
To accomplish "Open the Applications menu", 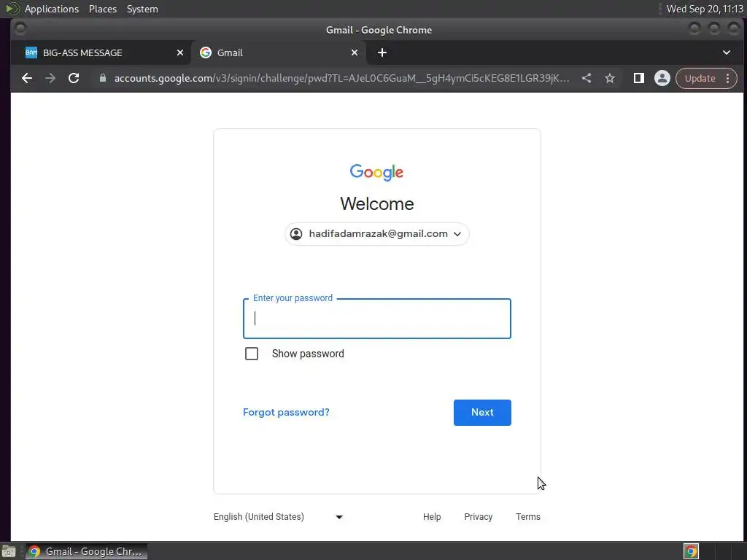I will tap(52, 9).
